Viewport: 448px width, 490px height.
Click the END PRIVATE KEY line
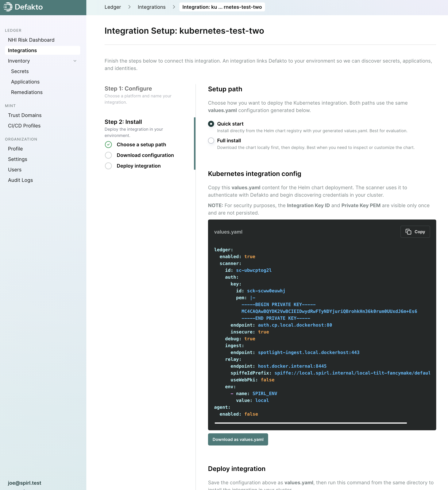pyautogui.click(x=276, y=318)
